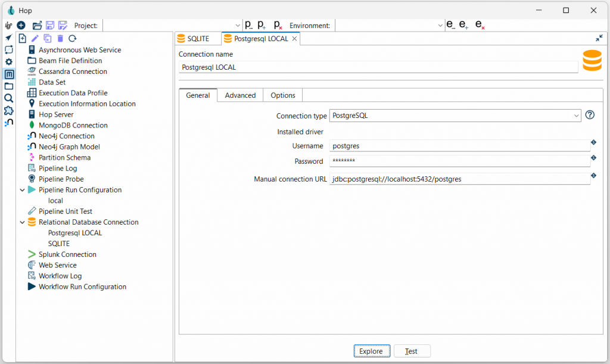Open the Metadata perspective in left sidebar
The width and height of the screenshot is (610, 364).
[x=8, y=74]
